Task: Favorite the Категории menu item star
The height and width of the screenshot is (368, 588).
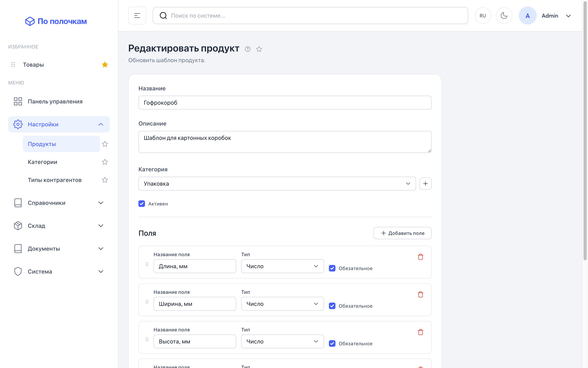Action: (x=105, y=162)
